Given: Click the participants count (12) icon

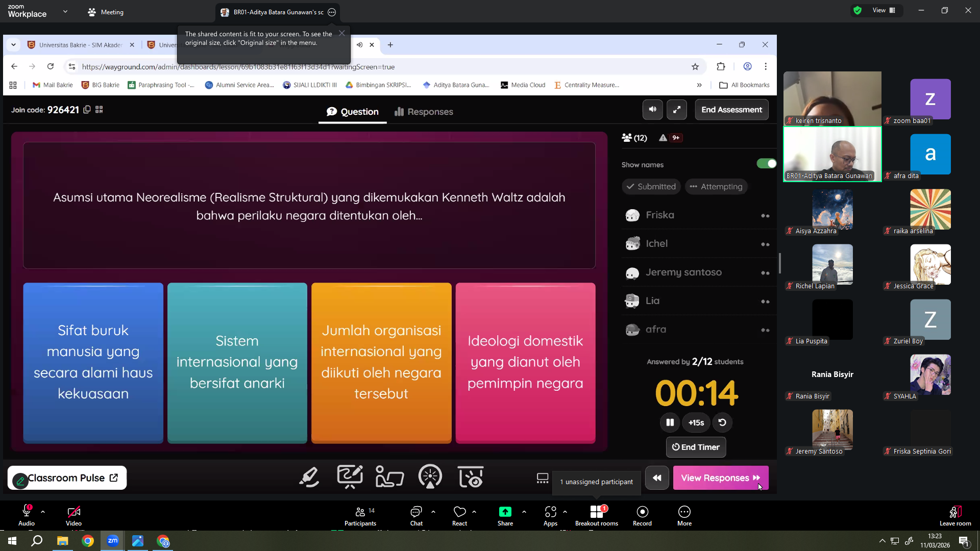Looking at the screenshot, I should [x=634, y=138].
